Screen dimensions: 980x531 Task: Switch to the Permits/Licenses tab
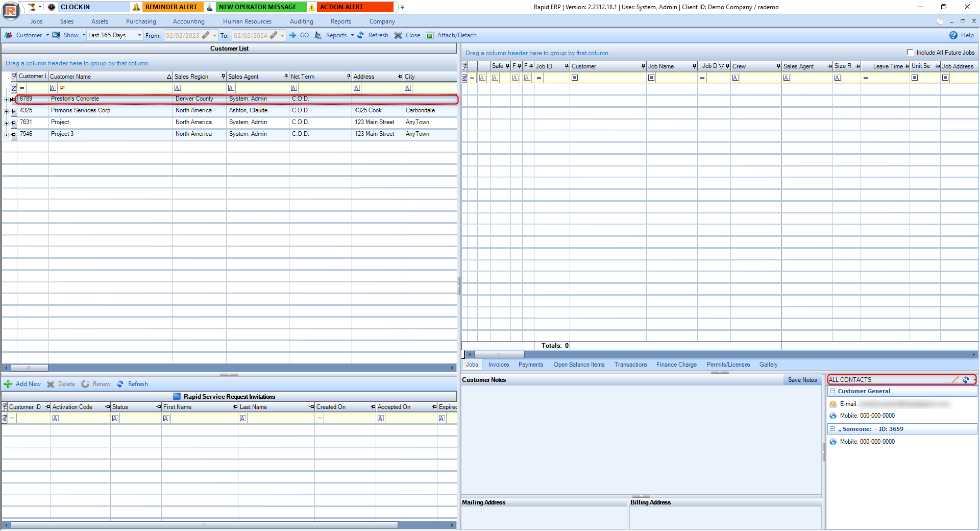pos(728,365)
